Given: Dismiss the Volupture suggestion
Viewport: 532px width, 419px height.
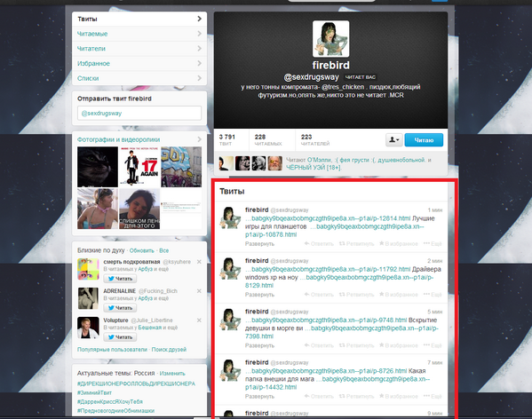Looking at the screenshot, I should click(x=199, y=320).
